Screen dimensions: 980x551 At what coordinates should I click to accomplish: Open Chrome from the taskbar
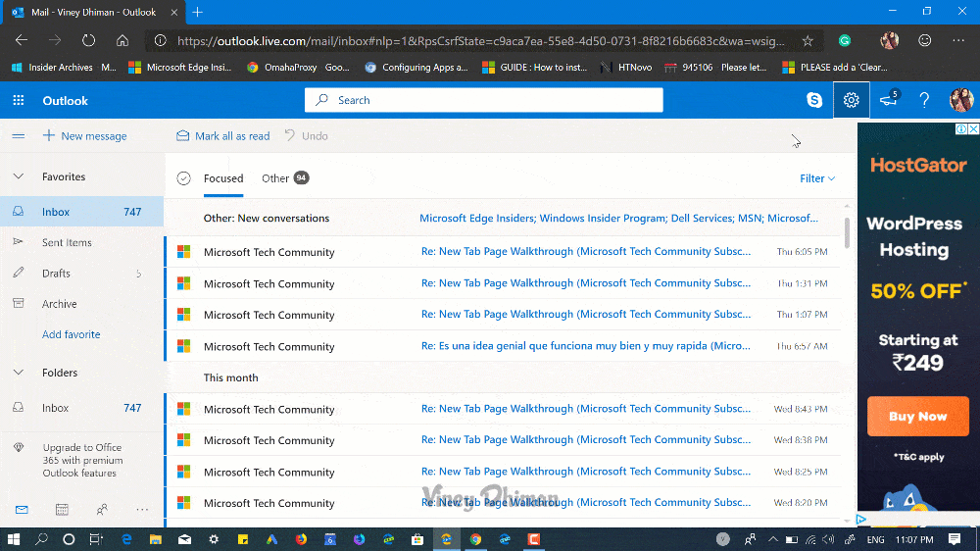475,539
